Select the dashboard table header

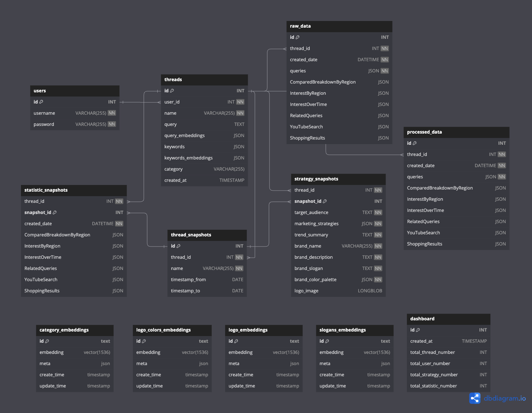pyautogui.click(x=449, y=319)
